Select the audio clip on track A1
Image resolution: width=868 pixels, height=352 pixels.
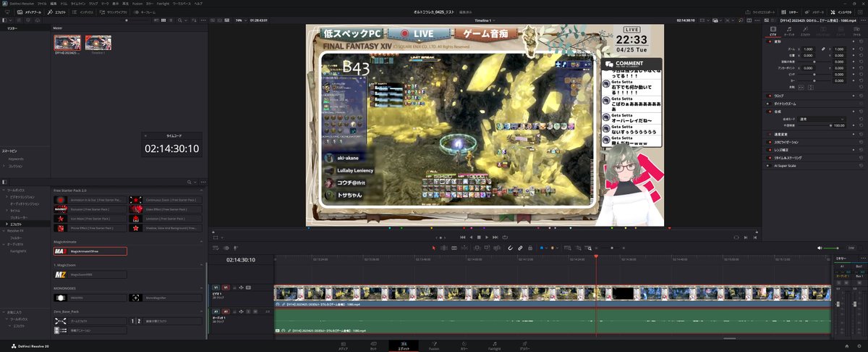552,322
